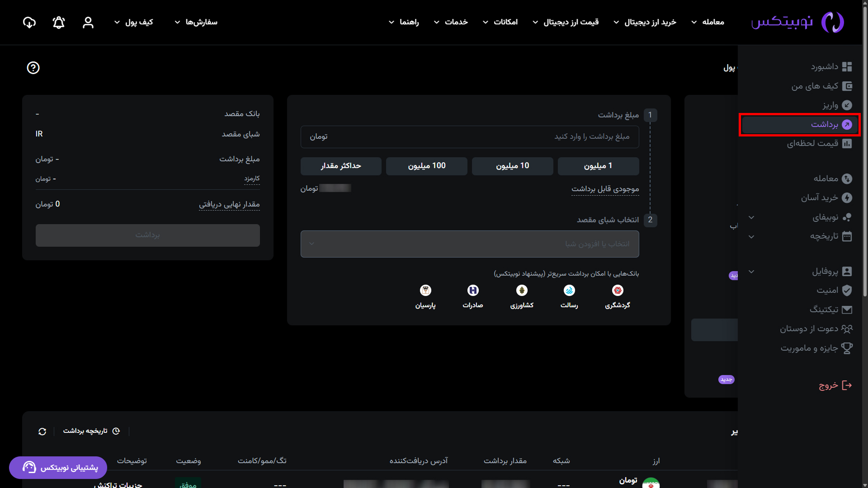
Task: Click the withdrawal amount input field
Action: pos(469,137)
